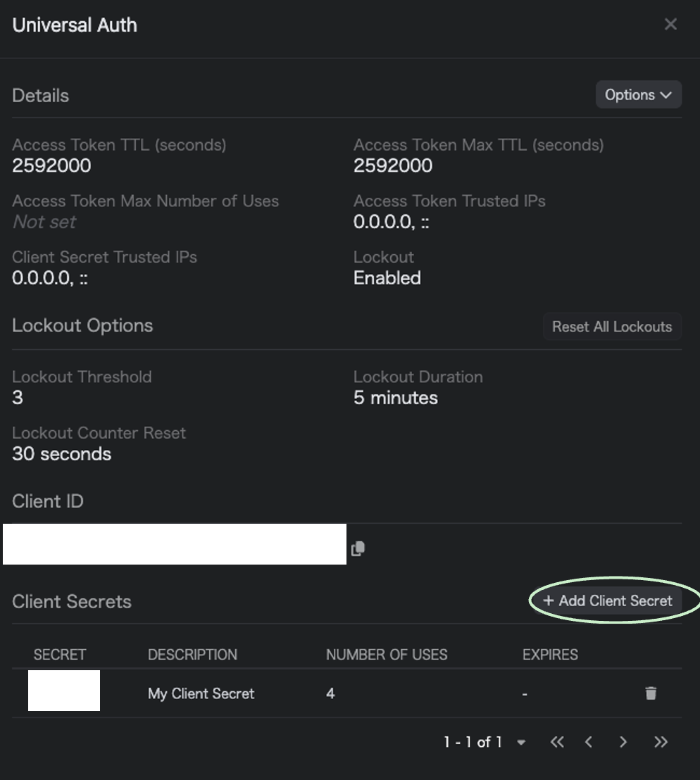
Task: Go to first page of secrets
Action: 557,742
